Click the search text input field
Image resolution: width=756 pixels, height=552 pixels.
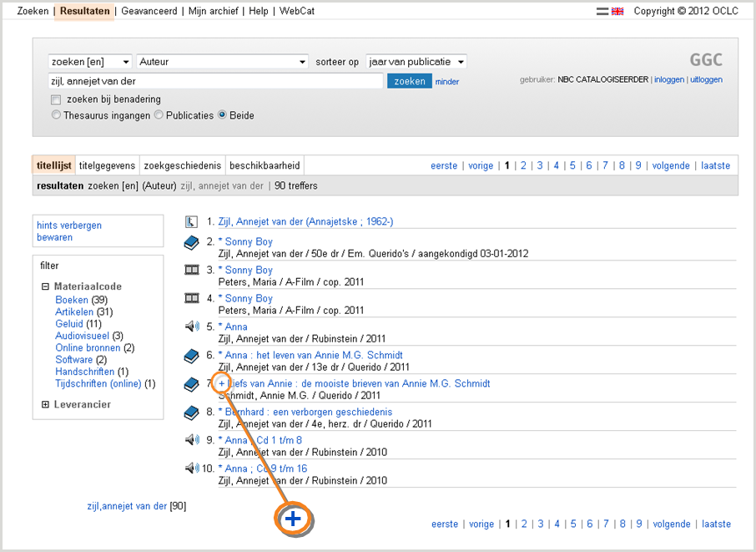215,81
